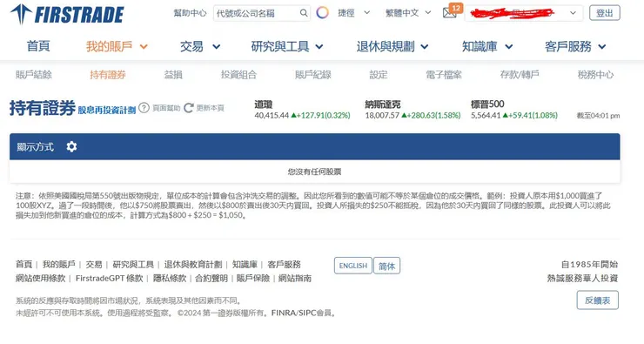The image size is (644, 344).
Task: Open the mail envelope inbox icon
Action: coord(449,14)
